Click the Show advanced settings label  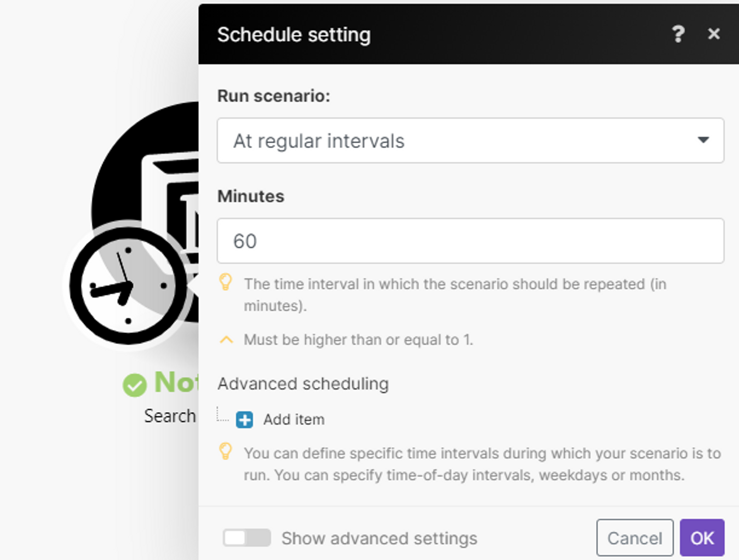coord(379,539)
